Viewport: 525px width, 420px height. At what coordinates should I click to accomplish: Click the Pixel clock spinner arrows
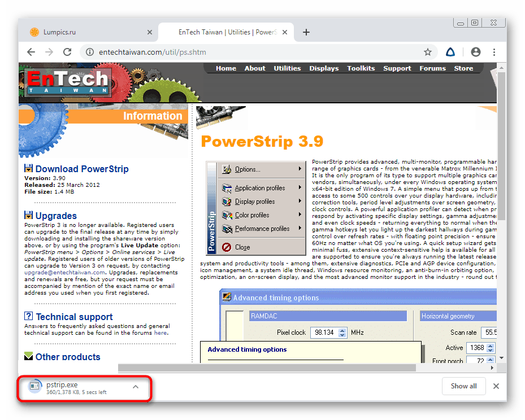click(342, 333)
